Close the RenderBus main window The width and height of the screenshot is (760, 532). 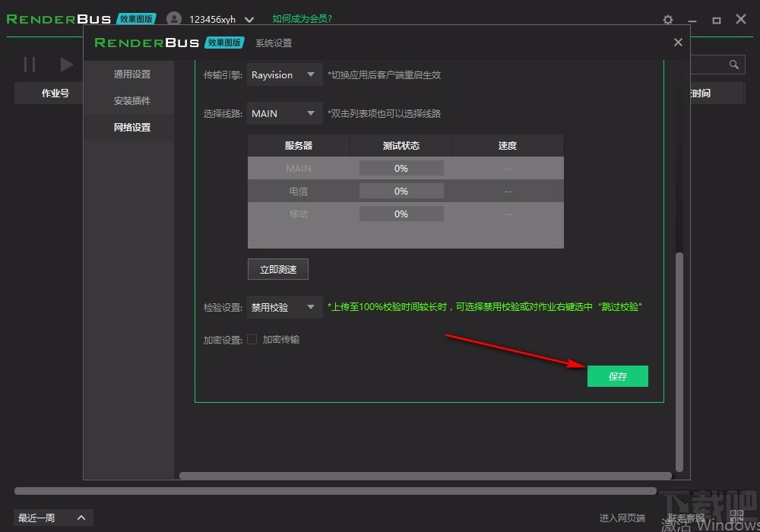740,19
